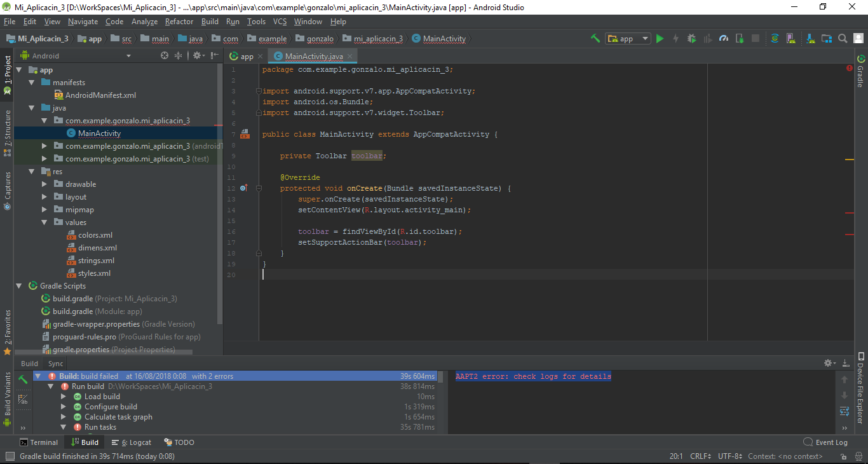Open Project panel gear settings

tap(198, 56)
